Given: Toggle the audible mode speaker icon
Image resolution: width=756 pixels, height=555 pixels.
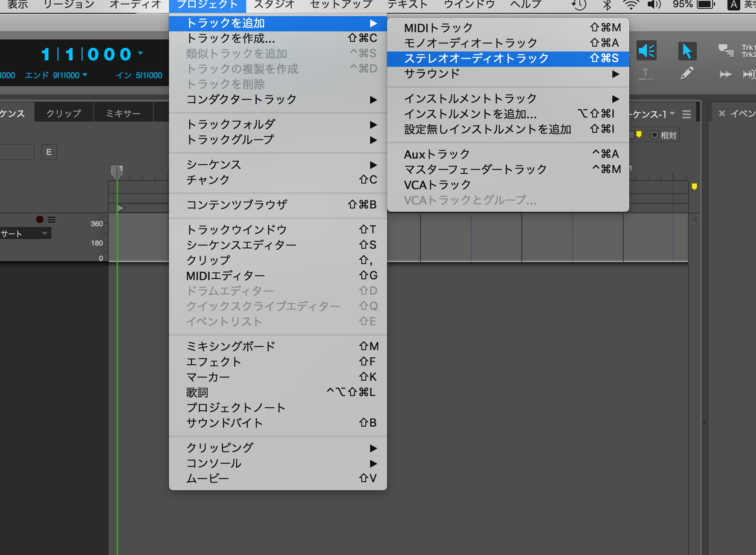Looking at the screenshot, I should [x=647, y=51].
